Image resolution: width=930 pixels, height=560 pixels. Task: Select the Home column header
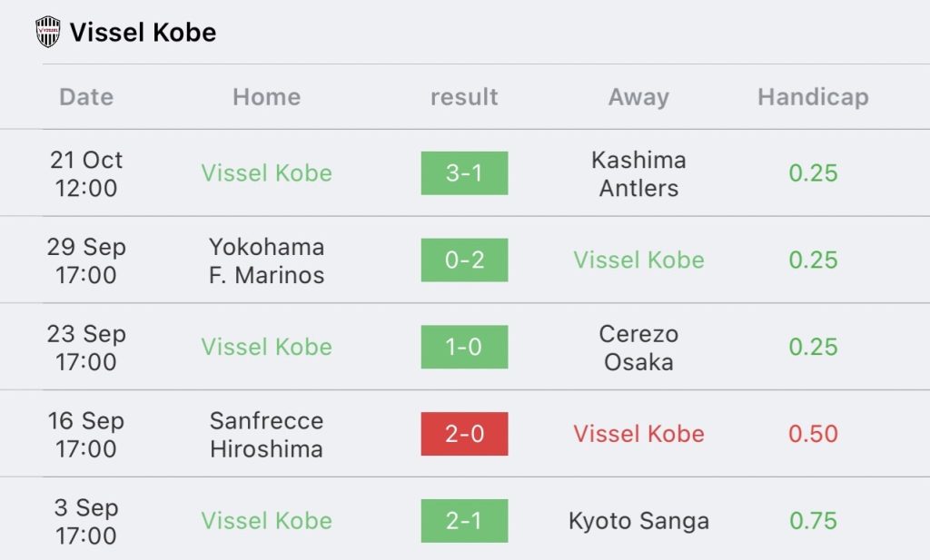click(267, 96)
